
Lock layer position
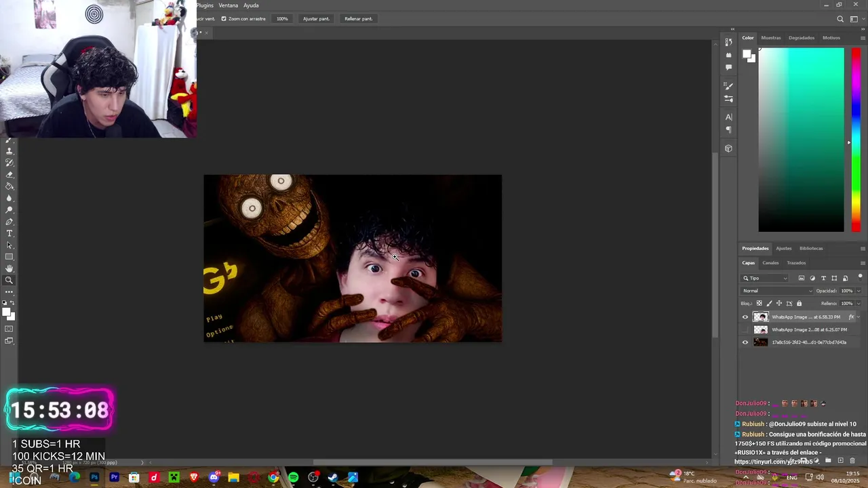[x=779, y=304]
